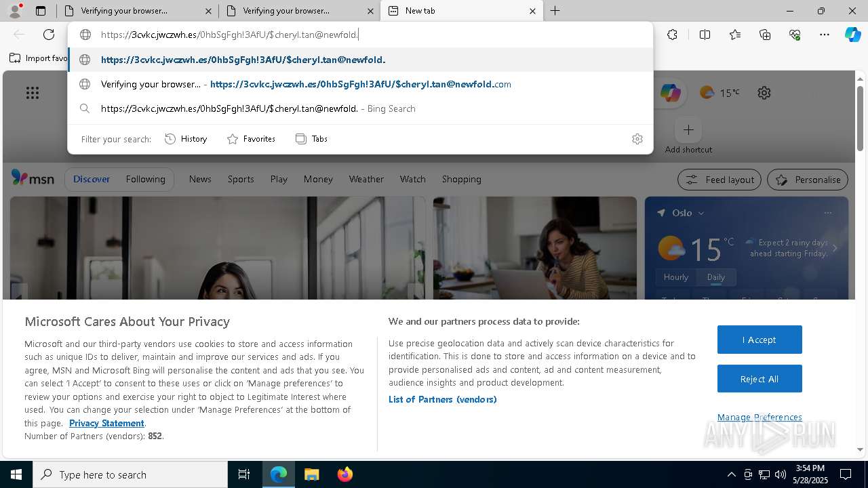Refresh the current page
The width and height of the screenshot is (868, 488).
(x=49, y=35)
